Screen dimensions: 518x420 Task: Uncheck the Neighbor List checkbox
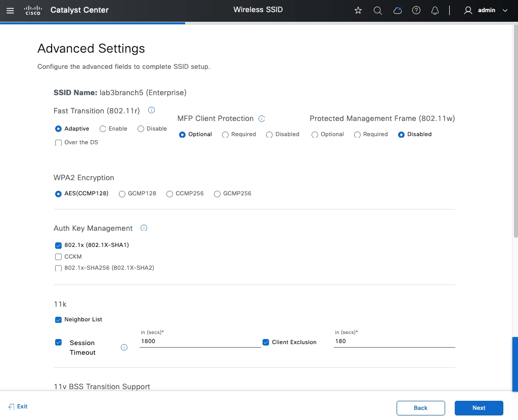pos(58,319)
